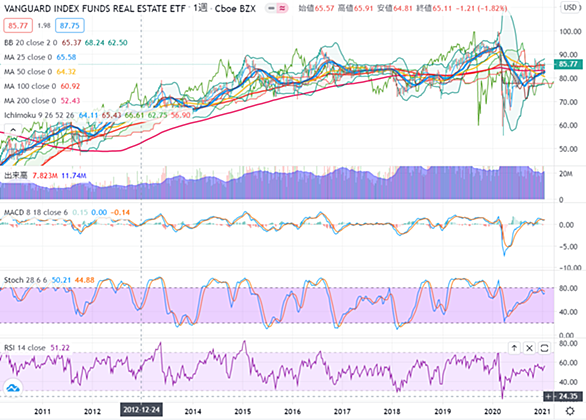Select the MA 100 close 0 legend
This screenshot has height=420, width=586.
(30, 86)
